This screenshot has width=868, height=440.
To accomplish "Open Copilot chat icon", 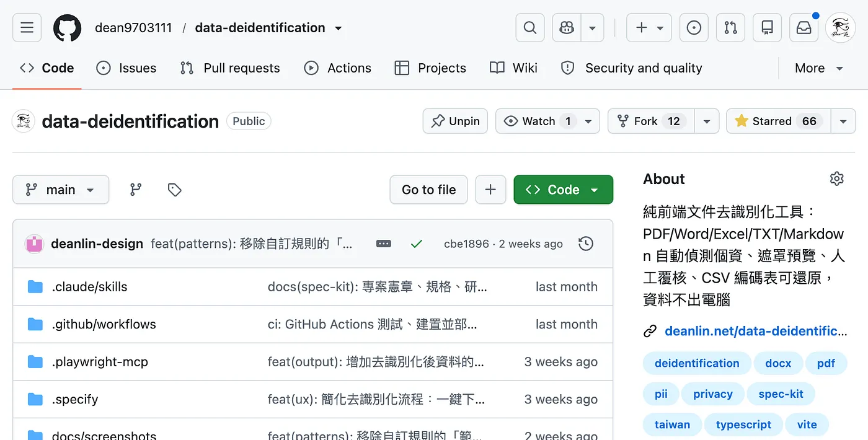I will (x=567, y=28).
